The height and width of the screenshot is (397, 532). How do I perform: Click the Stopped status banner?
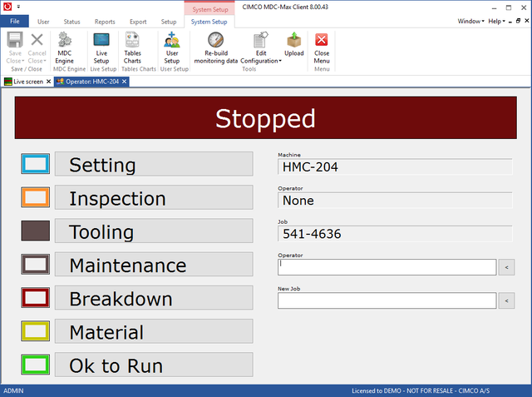pyautogui.click(x=266, y=118)
